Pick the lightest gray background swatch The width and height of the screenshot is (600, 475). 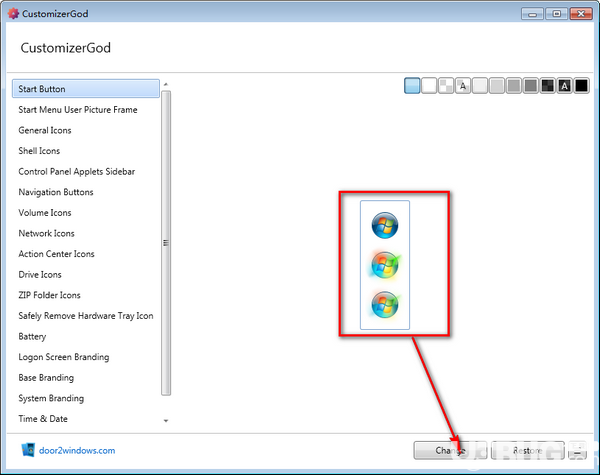[x=480, y=86]
